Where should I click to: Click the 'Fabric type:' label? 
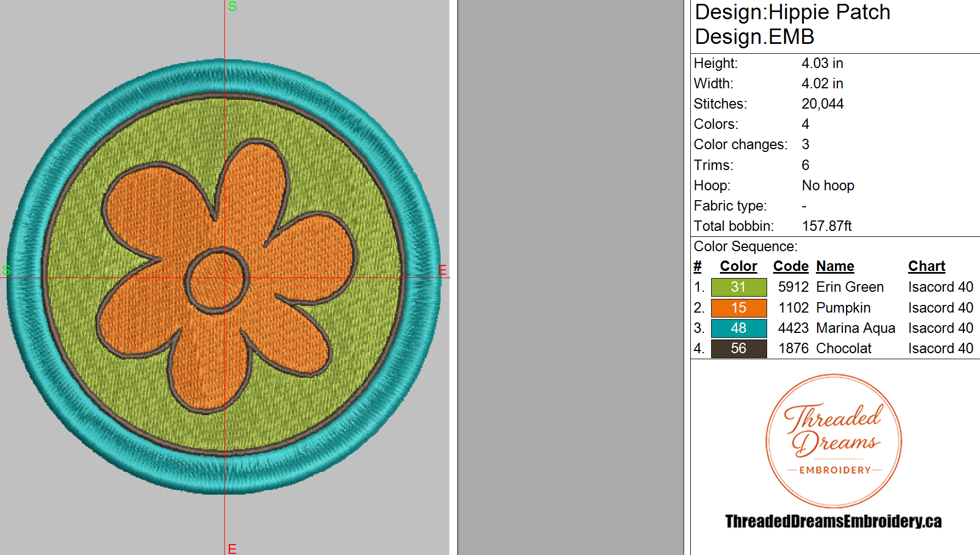coord(730,206)
